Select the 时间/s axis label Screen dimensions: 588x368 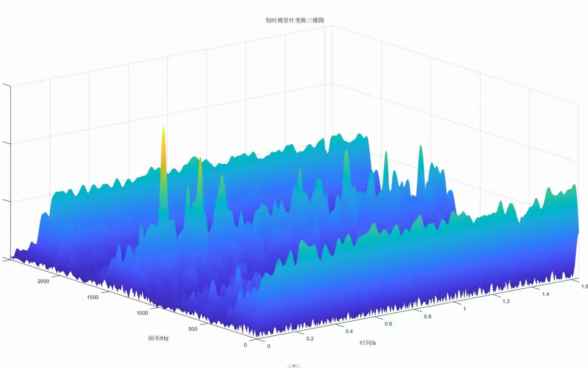point(368,343)
